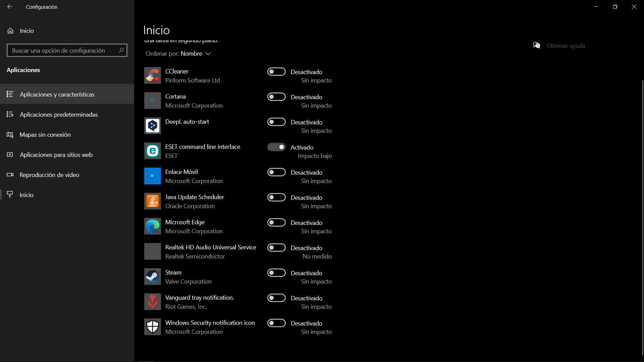
Task: Click the Cortana app icon
Action: pyautogui.click(x=153, y=101)
